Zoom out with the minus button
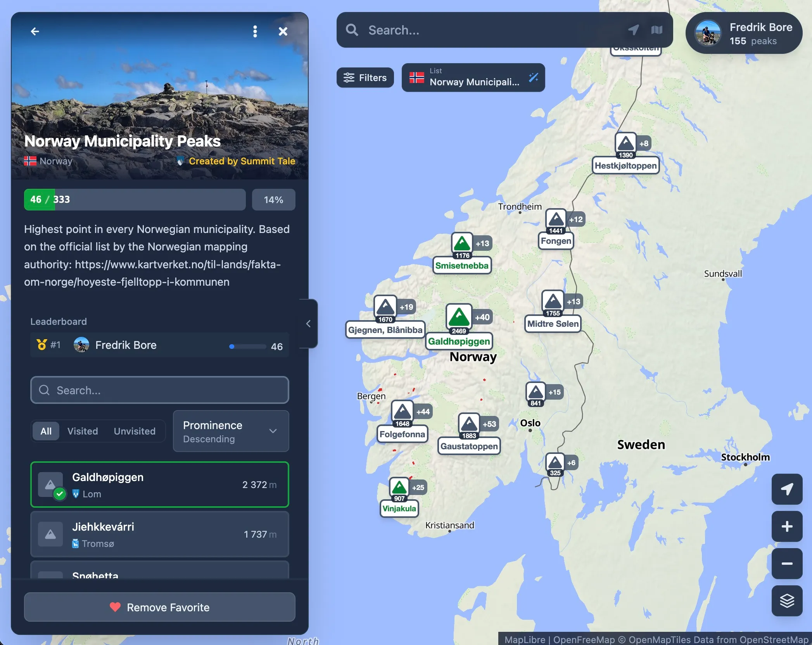Screen dimensions: 812x645 (787, 564)
